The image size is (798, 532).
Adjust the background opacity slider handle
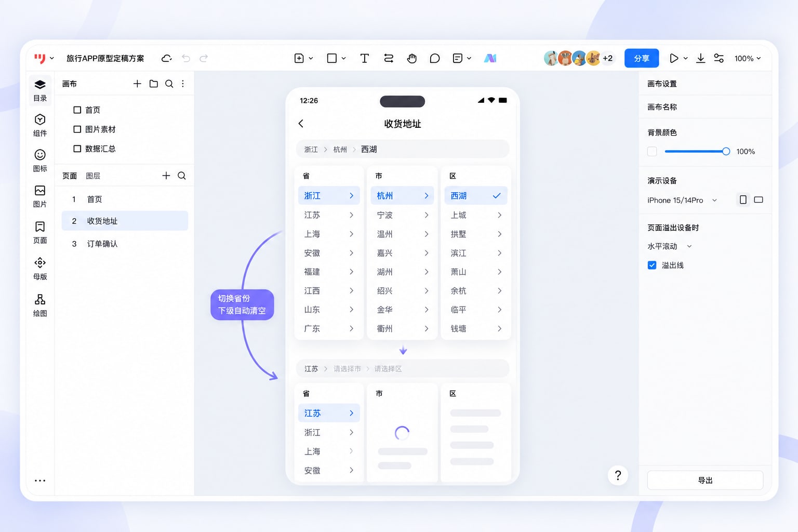pyautogui.click(x=726, y=151)
